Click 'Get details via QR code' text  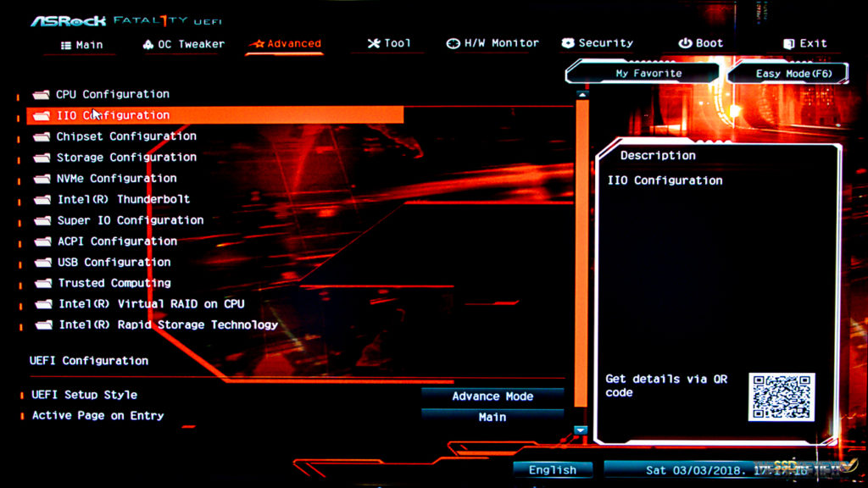[x=666, y=385]
